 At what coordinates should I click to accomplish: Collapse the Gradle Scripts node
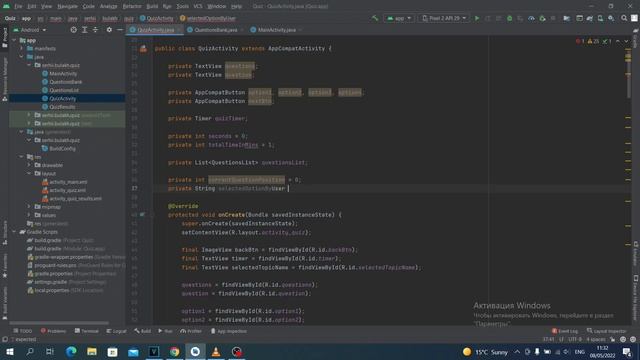(x=14, y=232)
